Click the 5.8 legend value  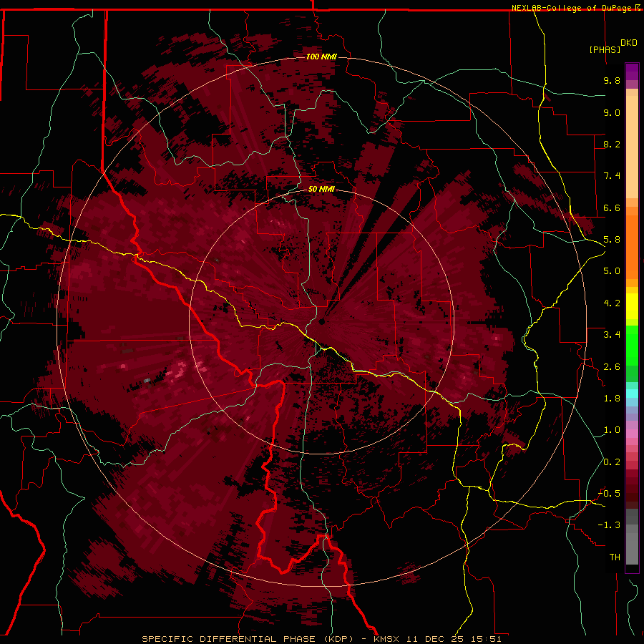point(612,240)
